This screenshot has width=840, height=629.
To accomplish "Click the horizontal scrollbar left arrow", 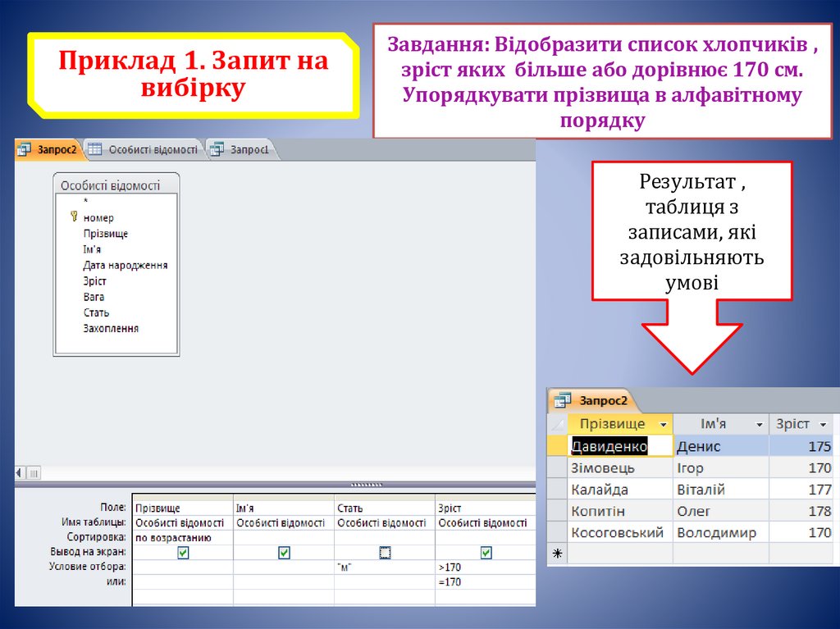I will click(20, 472).
